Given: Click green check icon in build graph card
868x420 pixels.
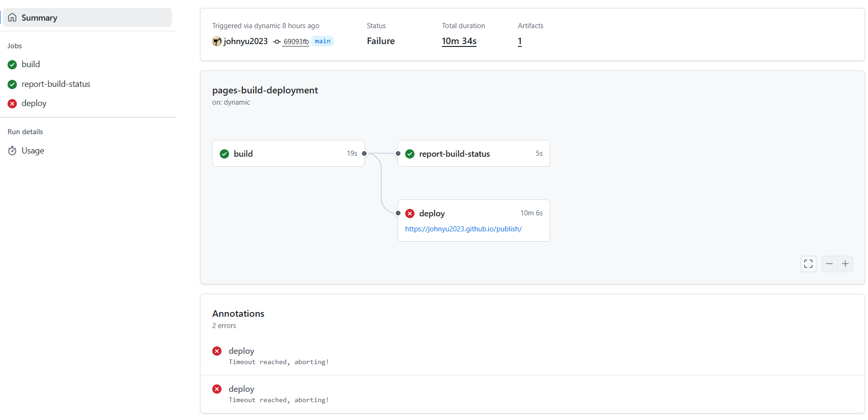Looking at the screenshot, I should (224, 154).
